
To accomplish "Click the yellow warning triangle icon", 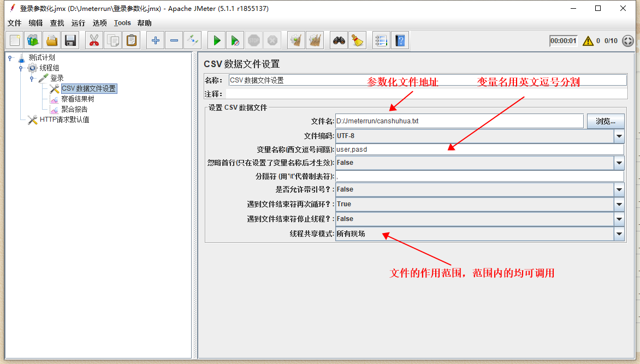I will tap(588, 41).
